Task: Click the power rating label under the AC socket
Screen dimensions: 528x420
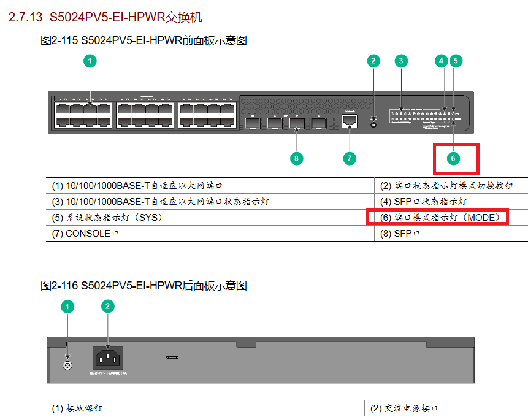Action: pos(108,373)
